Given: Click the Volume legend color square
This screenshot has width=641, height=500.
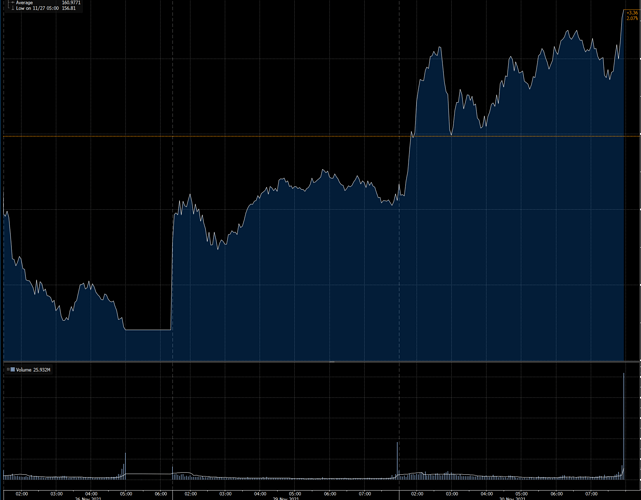Looking at the screenshot, I should click(10, 369).
